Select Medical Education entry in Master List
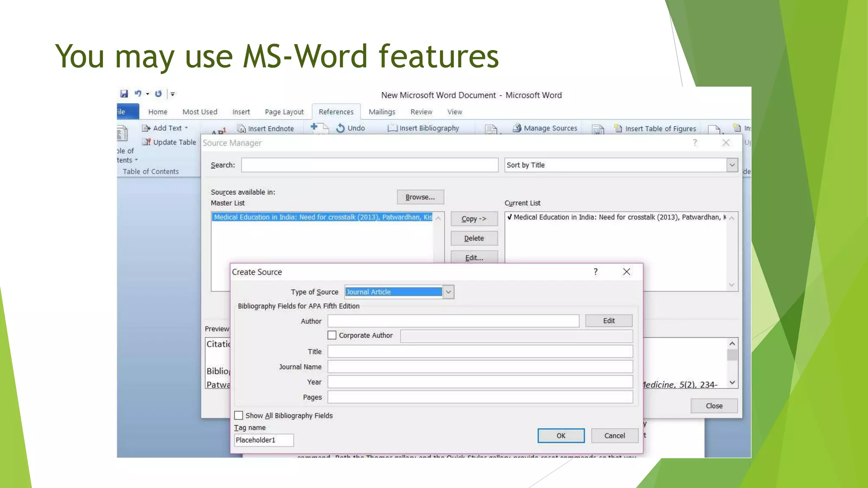 coord(322,217)
